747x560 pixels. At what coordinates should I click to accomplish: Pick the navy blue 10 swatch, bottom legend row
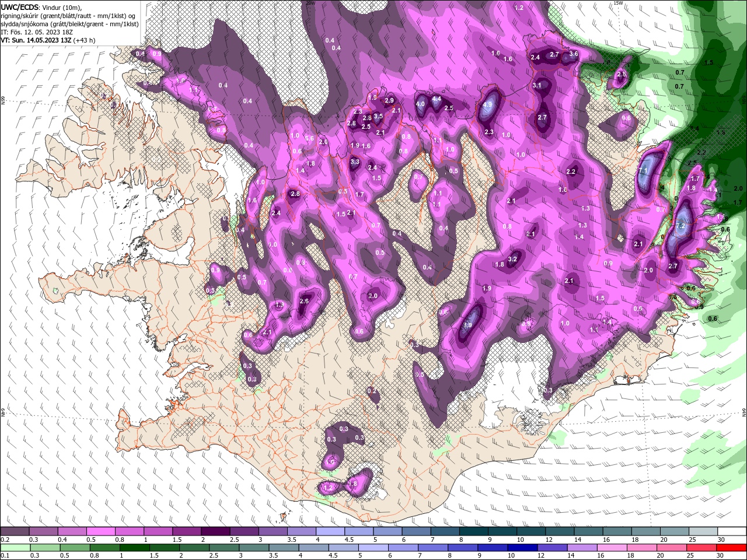pyautogui.click(x=522, y=548)
